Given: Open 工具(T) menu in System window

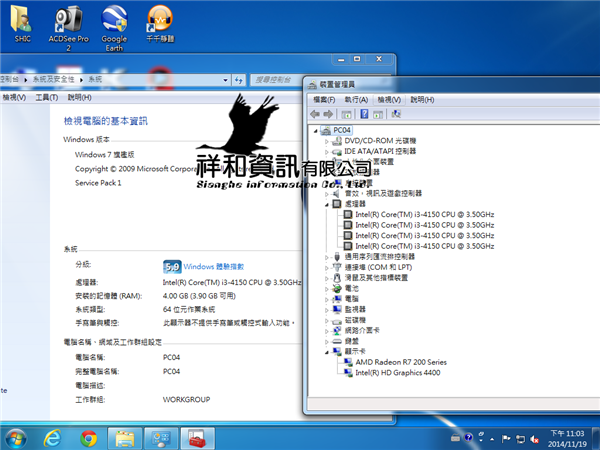Looking at the screenshot, I should [x=47, y=98].
